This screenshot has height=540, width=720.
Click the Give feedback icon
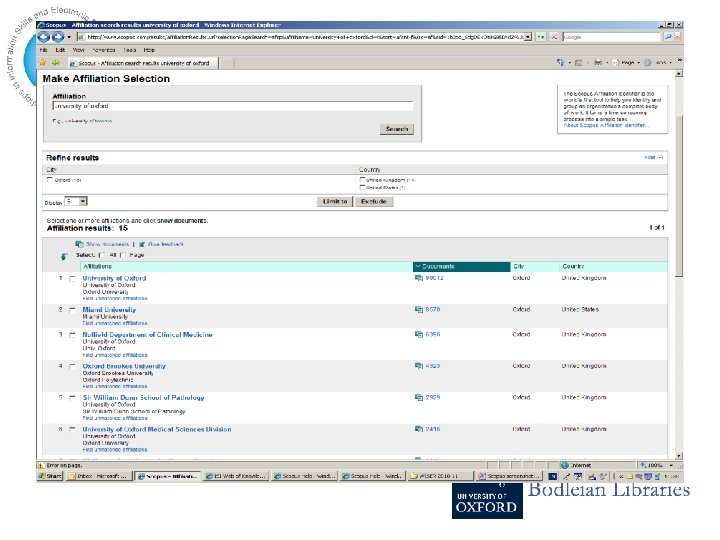[x=142, y=244]
